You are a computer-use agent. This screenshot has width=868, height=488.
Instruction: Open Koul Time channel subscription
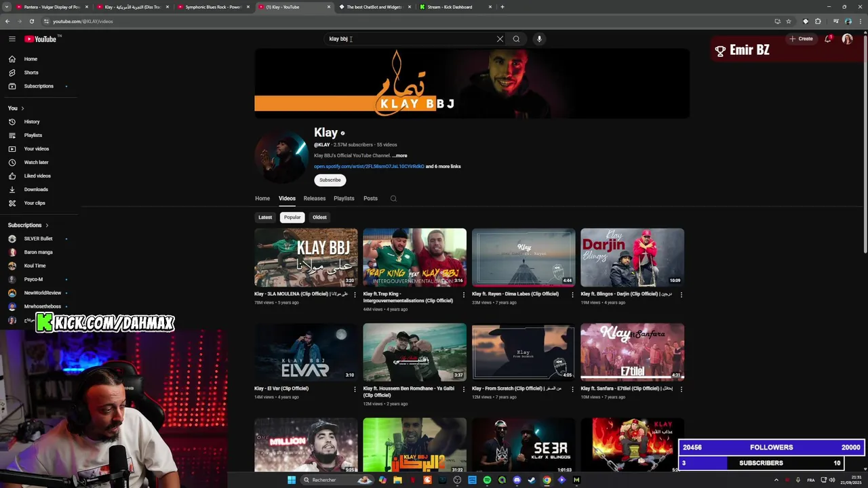pyautogui.click(x=39, y=266)
